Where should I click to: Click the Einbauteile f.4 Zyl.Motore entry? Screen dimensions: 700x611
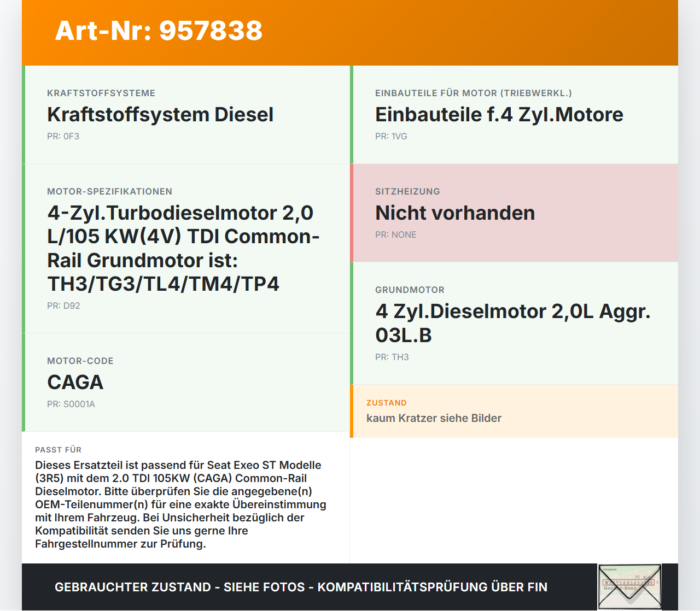[499, 115]
